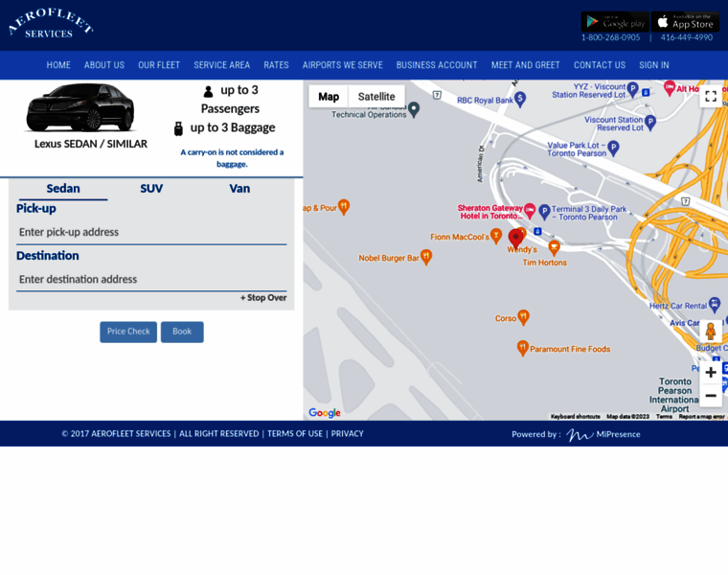The image size is (728, 575).
Task: Click the Tim Hortons cafe marker
Action: coord(554,247)
